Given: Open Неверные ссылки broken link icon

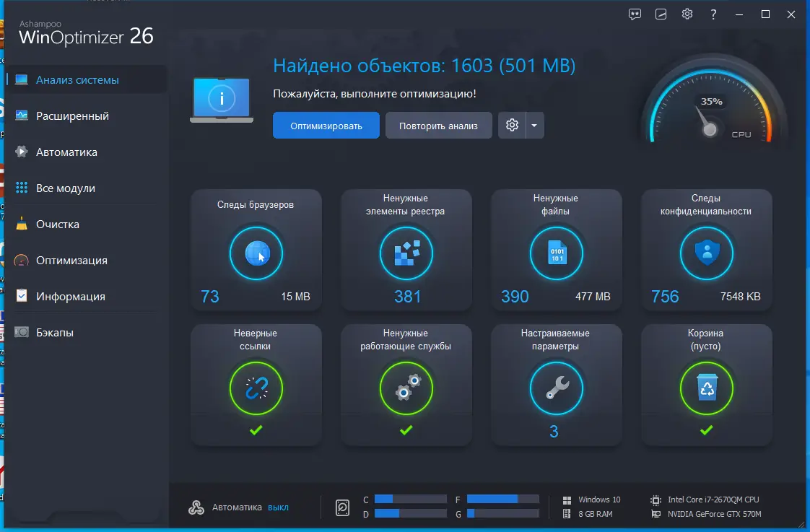Looking at the screenshot, I should [256, 388].
